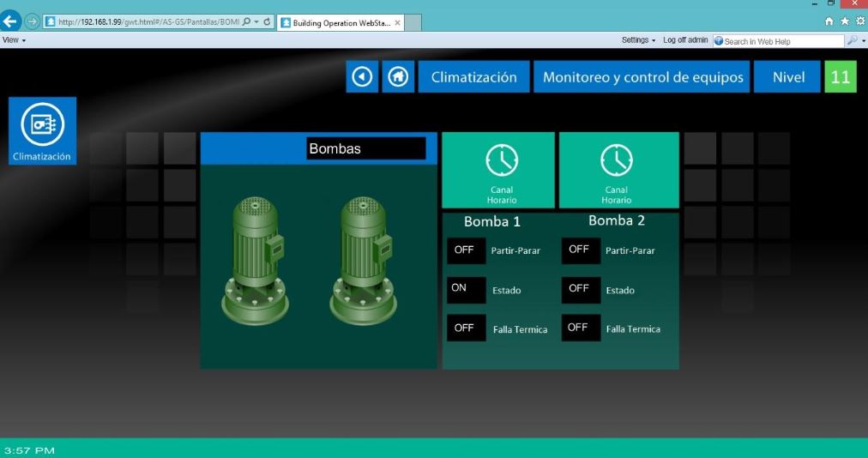868x458 pixels.
Task: Expand the Settings dropdown
Action: point(638,40)
